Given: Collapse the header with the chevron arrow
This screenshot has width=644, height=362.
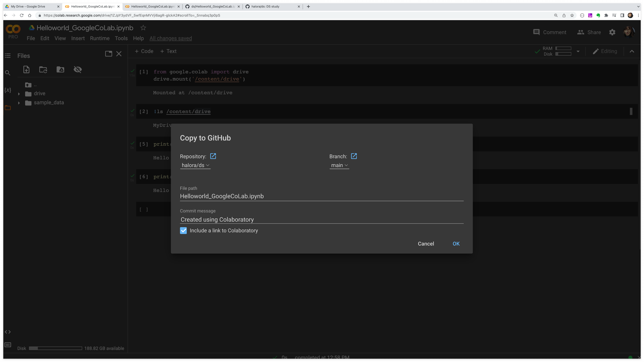Looking at the screenshot, I should tap(632, 51).
